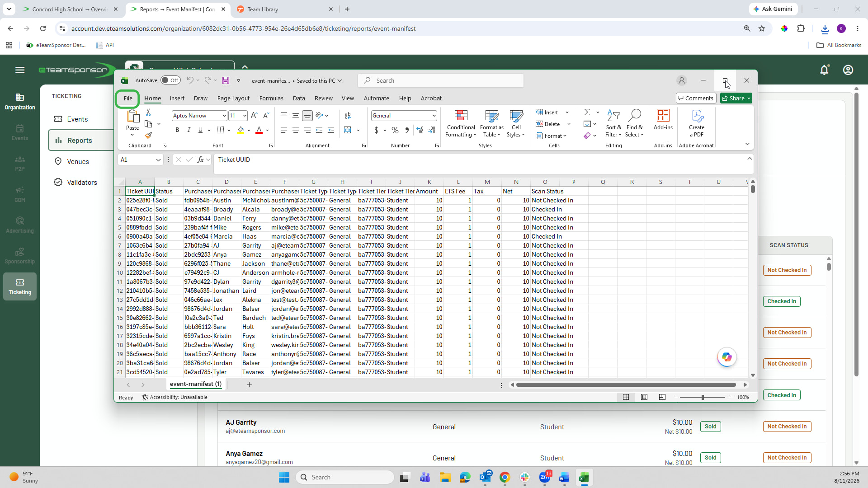Switch to Page Layout view icon
This screenshot has height=488, width=868.
644,397
